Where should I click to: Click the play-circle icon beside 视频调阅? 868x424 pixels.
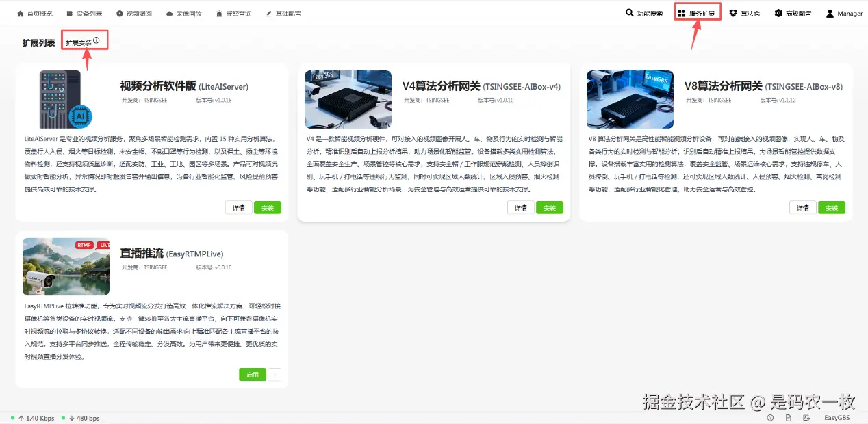[x=120, y=14]
